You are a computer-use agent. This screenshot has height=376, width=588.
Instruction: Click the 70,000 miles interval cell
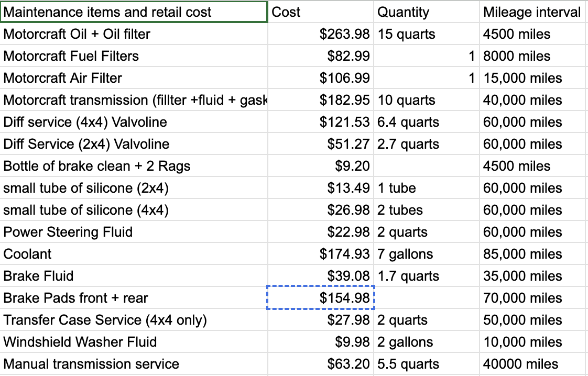pyautogui.click(x=533, y=298)
